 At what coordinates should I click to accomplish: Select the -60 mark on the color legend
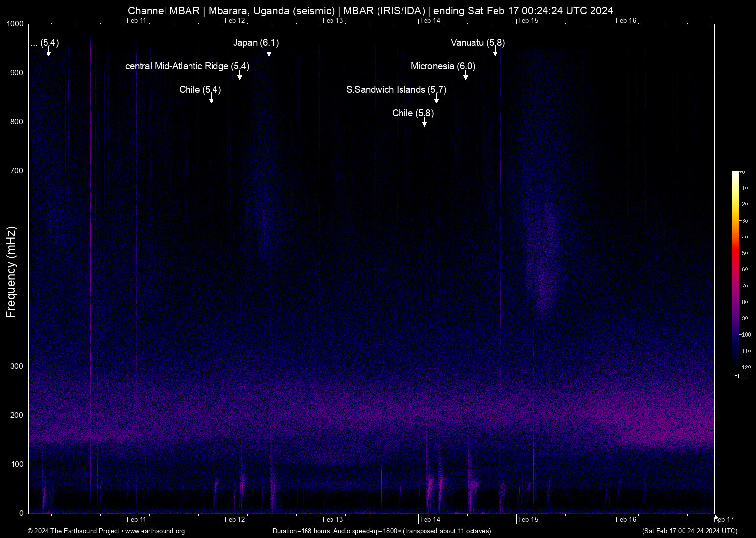(x=744, y=269)
